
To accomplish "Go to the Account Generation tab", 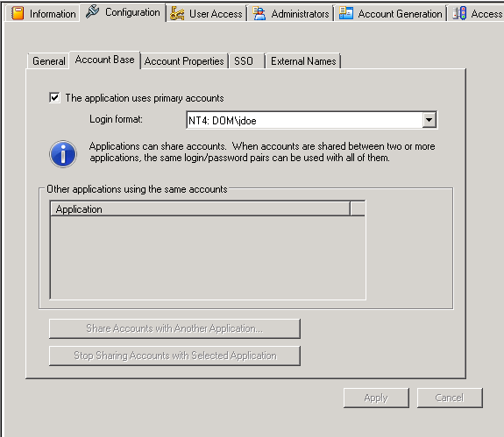I will pyautogui.click(x=391, y=14).
